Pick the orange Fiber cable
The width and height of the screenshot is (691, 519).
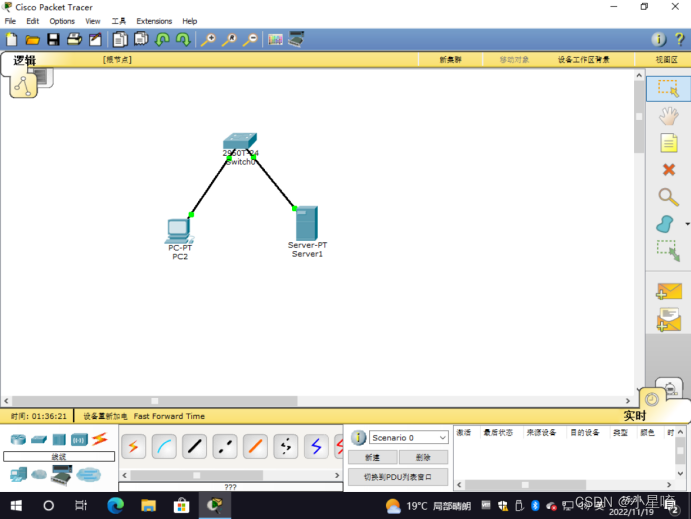click(x=255, y=447)
